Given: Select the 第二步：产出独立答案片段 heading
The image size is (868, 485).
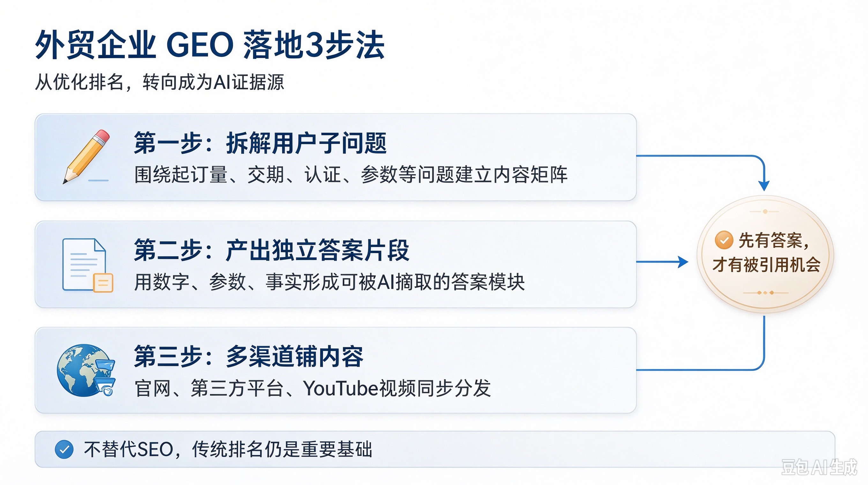Looking at the screenshot, I should click(x=272, y=250).
